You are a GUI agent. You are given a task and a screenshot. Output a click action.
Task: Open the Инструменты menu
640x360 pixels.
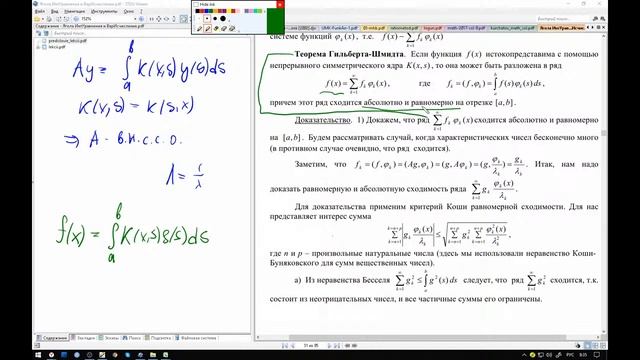[104, 11]
